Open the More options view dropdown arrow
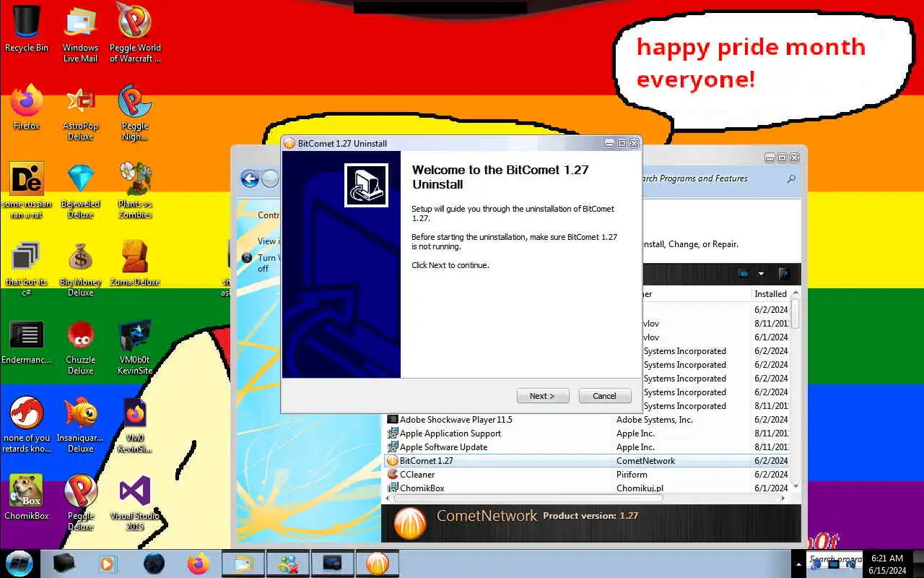Viewport: 924px width, 578px height. pos(761,274)
